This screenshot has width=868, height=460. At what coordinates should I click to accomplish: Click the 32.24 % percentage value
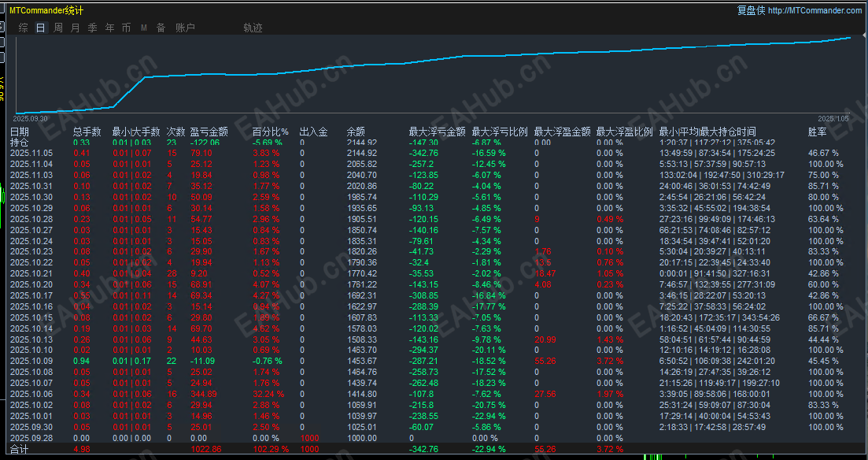click(x=268, y=394)
